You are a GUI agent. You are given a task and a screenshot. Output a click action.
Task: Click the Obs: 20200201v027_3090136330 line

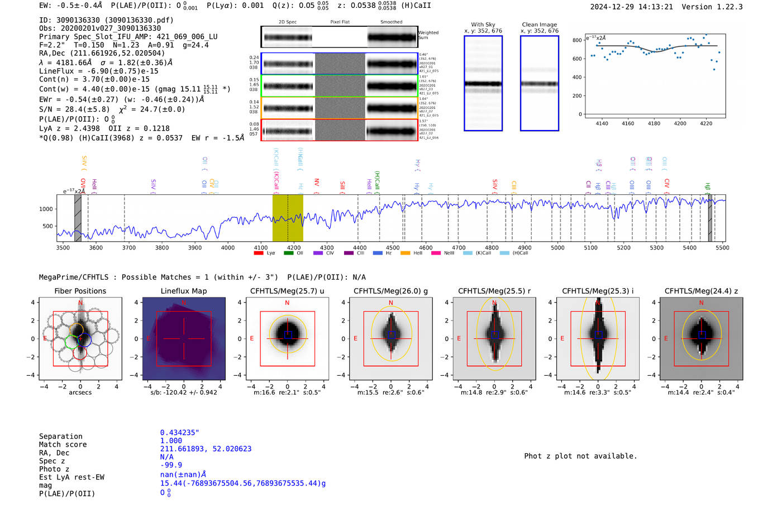[100, 28]
